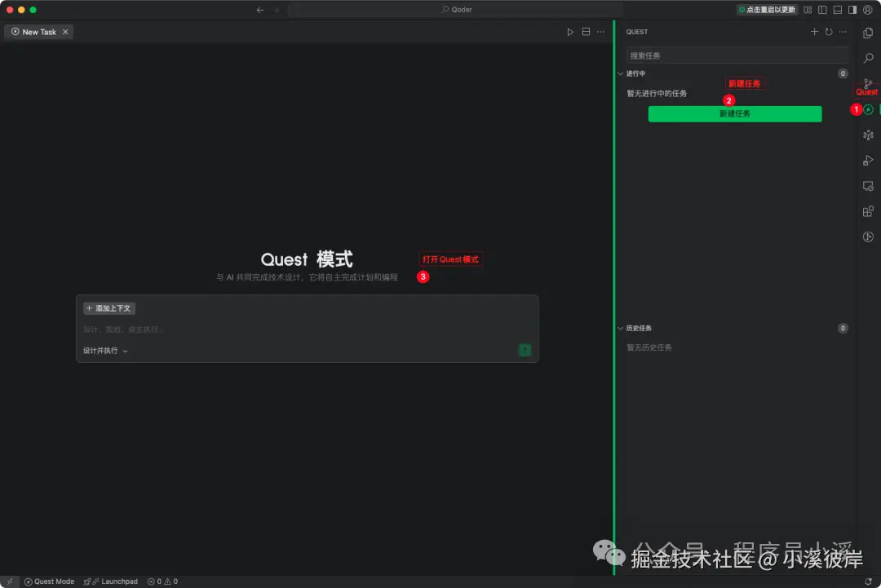Image resolution: width=881 pixels, height=588 pixels.
Task: Toggle the primary sidebar layout icon
Action: pyautogui.click(x=823, y=10)
